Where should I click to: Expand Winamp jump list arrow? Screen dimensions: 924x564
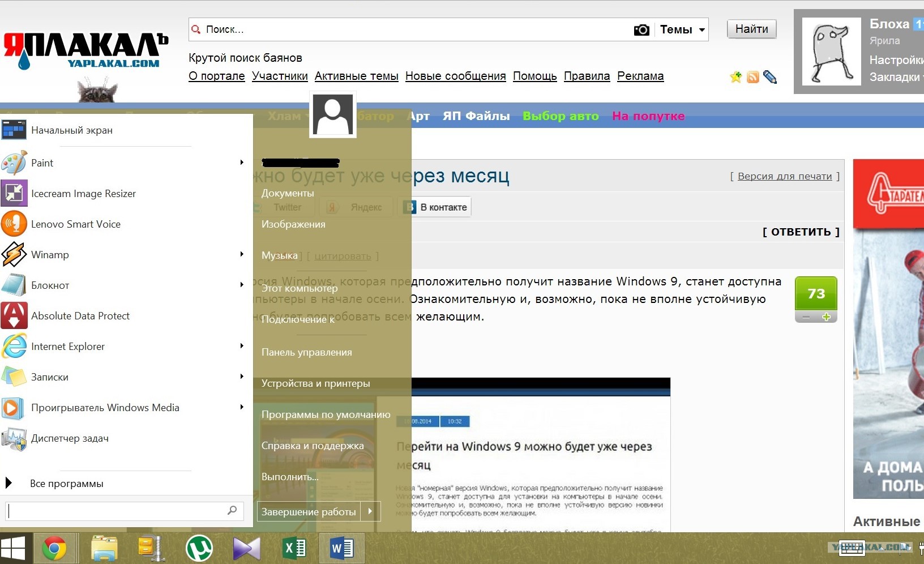point(242,254)
